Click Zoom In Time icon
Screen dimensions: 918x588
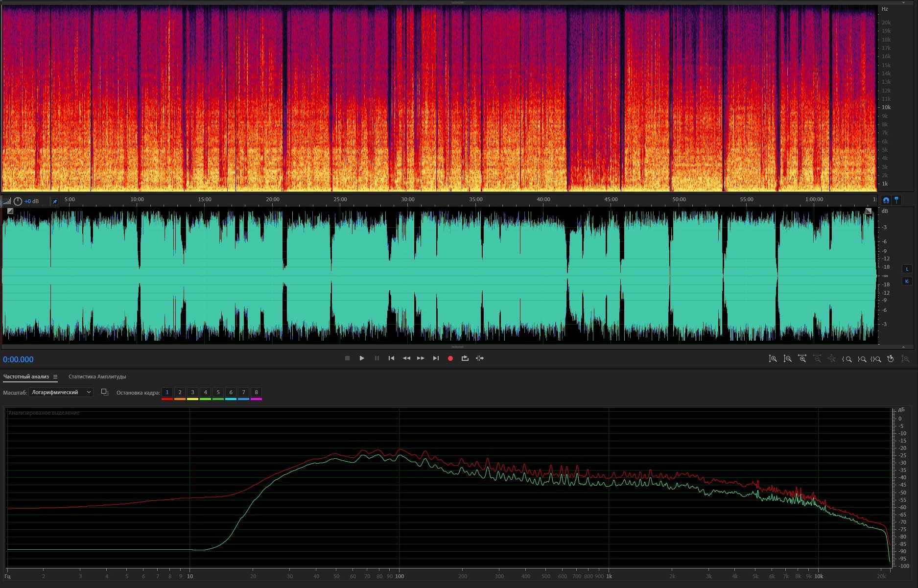tap(802, 359)
